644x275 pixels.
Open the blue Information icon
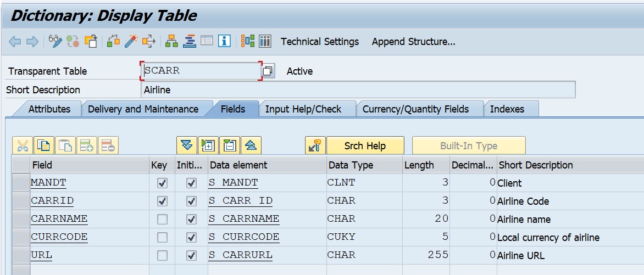point(224,41)
